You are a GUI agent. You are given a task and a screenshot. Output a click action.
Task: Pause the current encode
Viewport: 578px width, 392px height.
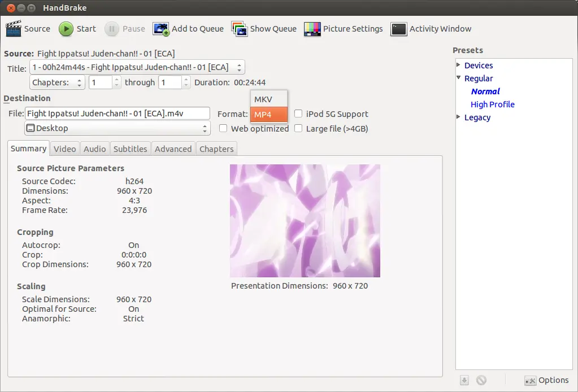[125, 29]
